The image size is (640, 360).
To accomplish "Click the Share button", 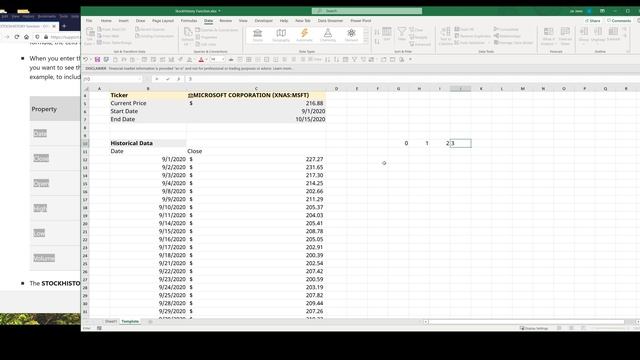I will point(593,20).
